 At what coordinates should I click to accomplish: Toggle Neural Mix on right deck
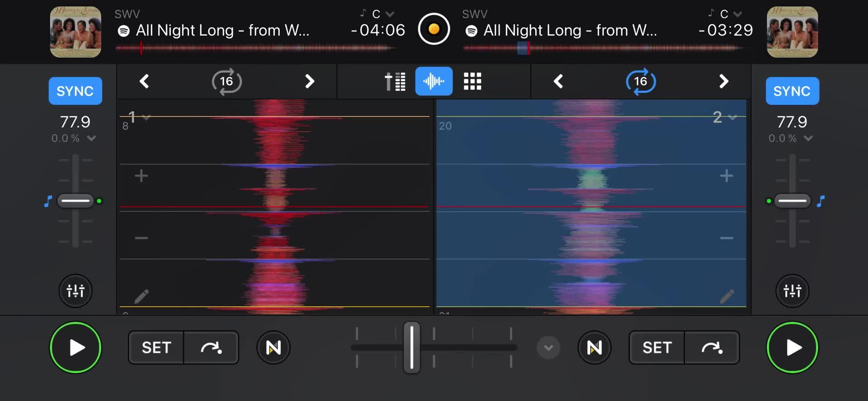point(594,348)
